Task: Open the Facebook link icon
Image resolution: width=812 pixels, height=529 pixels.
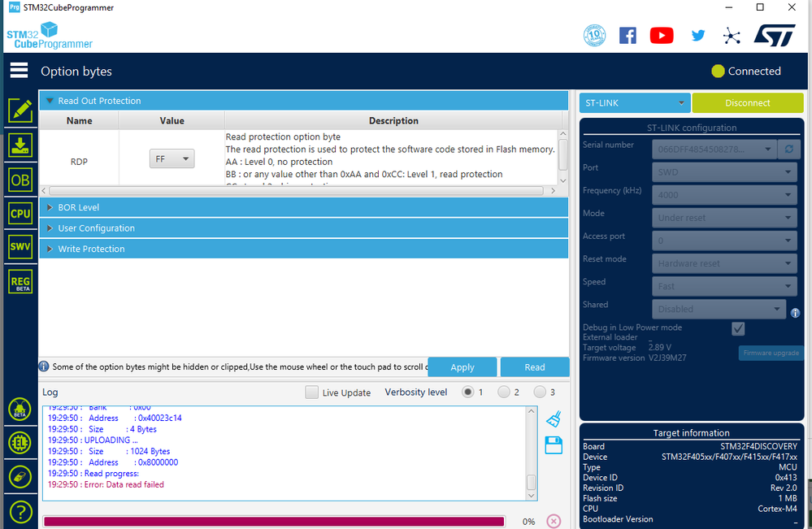Action: click(x=627, y=35)
